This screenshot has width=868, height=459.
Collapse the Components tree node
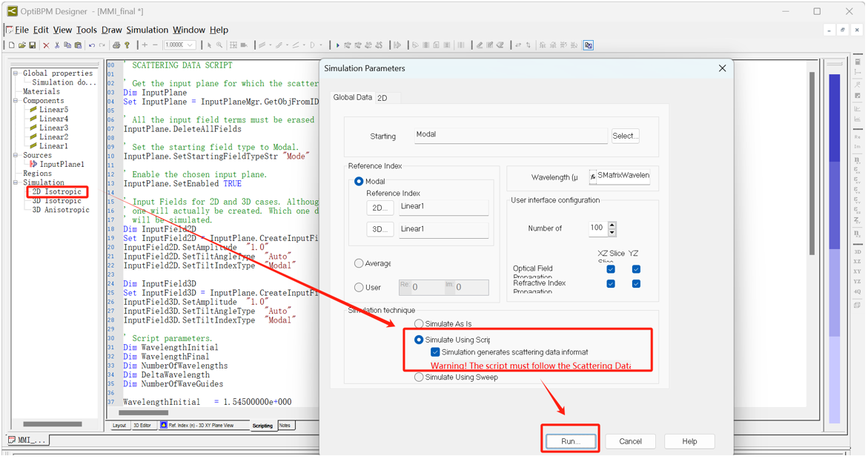(x=16, y=101)
